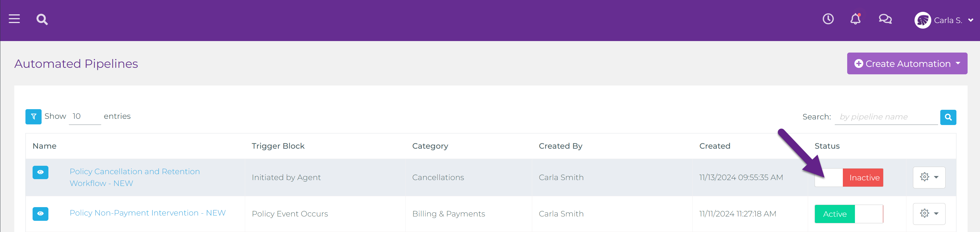Click the search magnifier in header
Viewport: 980px width, 232px height.
pyautogui.click(x=42, y=19)
